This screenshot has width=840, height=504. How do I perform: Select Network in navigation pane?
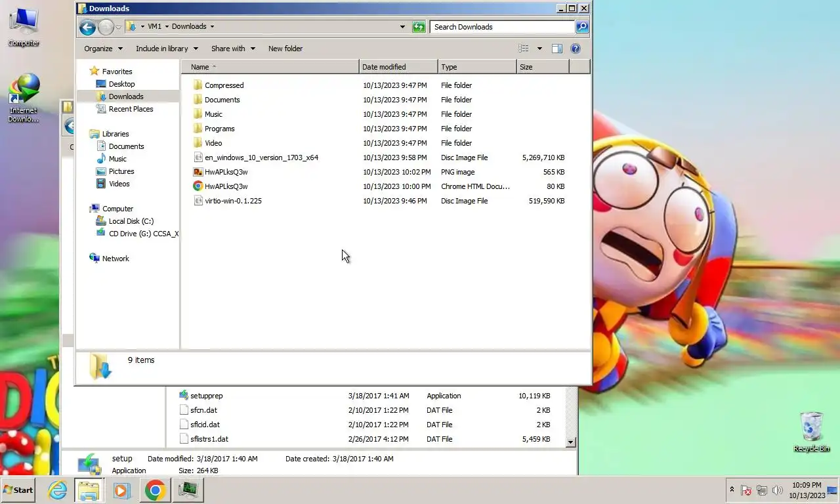115,259
